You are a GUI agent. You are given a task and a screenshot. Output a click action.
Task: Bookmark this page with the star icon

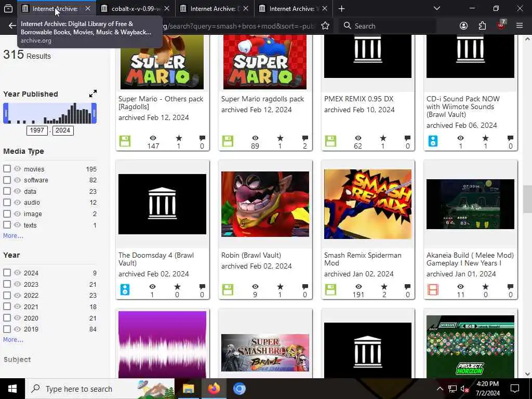(x=325, y=26)
